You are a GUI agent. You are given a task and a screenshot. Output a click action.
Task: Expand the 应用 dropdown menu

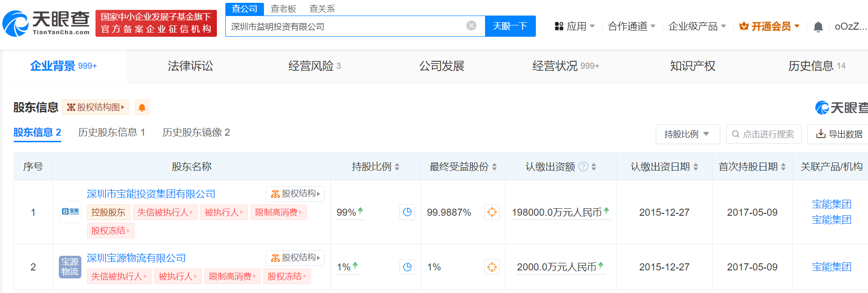click(x=575, y=26)
